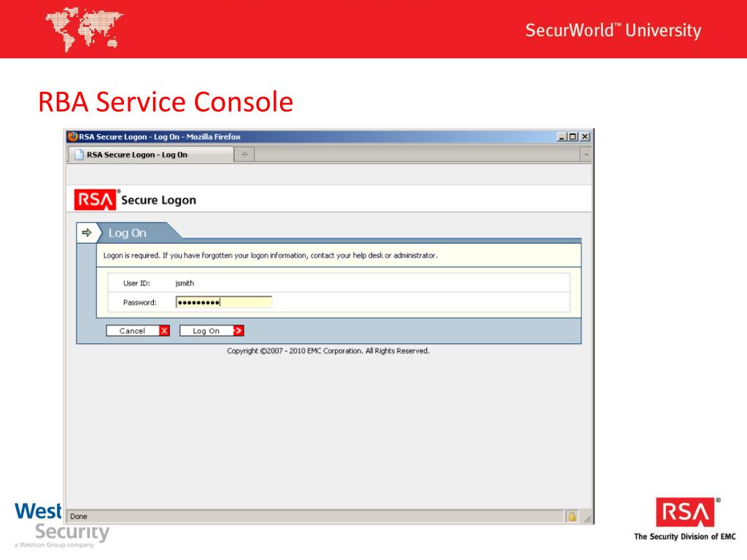This screenshot has height=560, width=747.
Task: Open a new tab with plus button
Action: [244, 155]
